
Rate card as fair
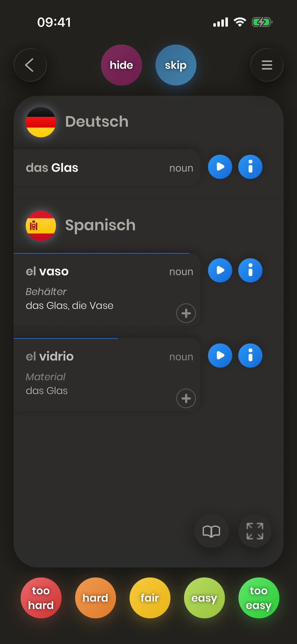[150, 598]
